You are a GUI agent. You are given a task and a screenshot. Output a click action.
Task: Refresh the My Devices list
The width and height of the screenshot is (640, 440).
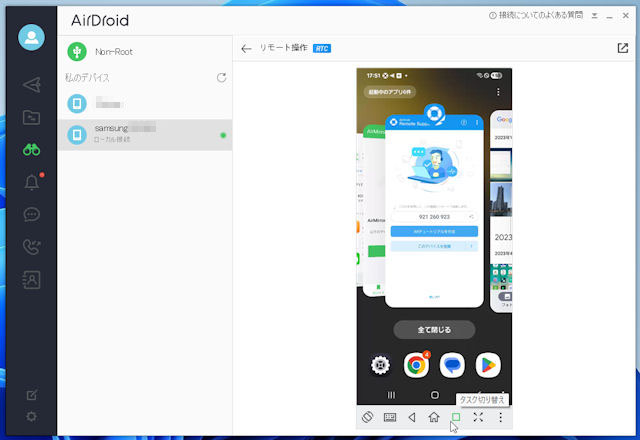(221, 78)
